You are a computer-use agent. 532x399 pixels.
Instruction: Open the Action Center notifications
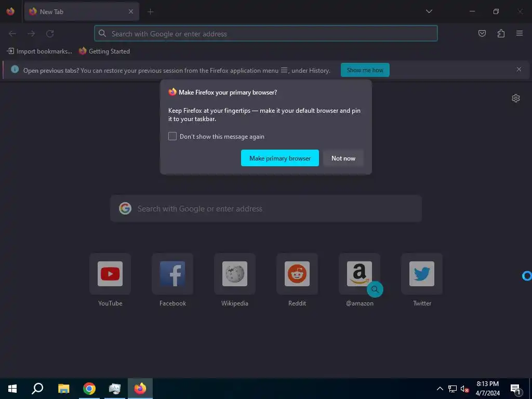516,389
